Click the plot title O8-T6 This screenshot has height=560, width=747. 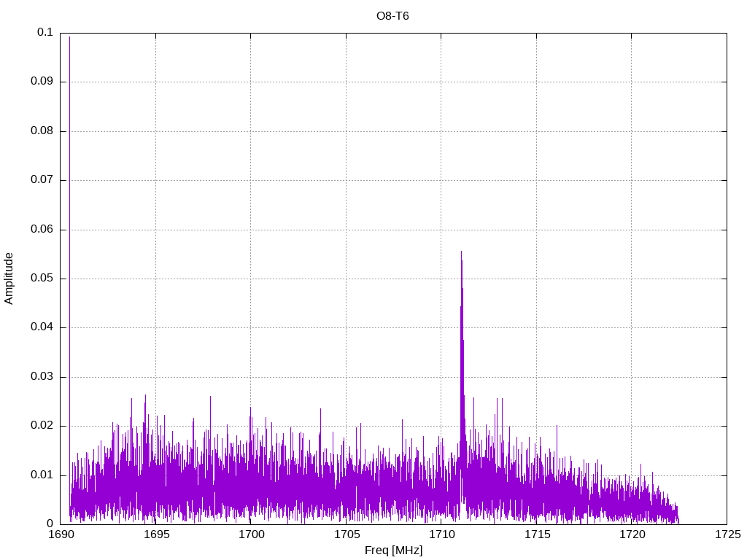[392, 16]
